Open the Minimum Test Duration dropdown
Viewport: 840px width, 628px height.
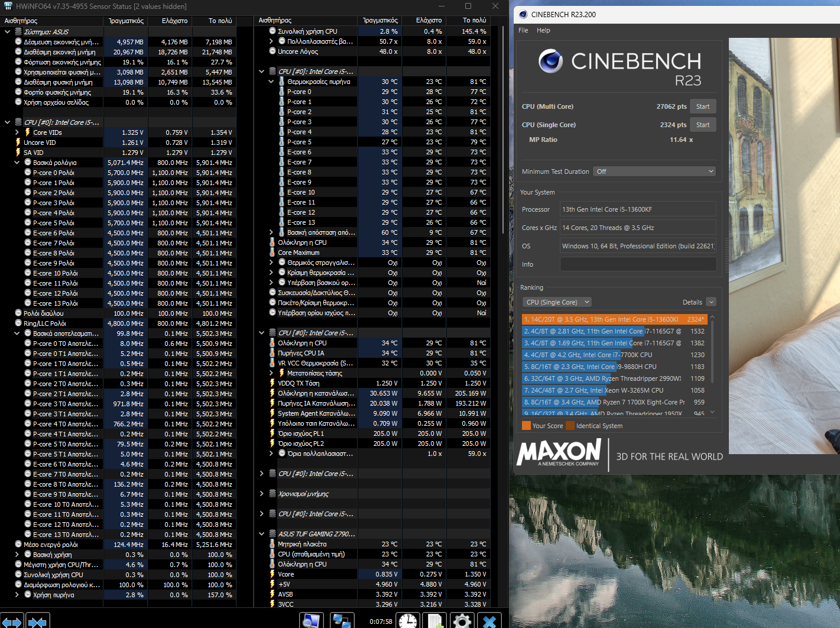654,171
